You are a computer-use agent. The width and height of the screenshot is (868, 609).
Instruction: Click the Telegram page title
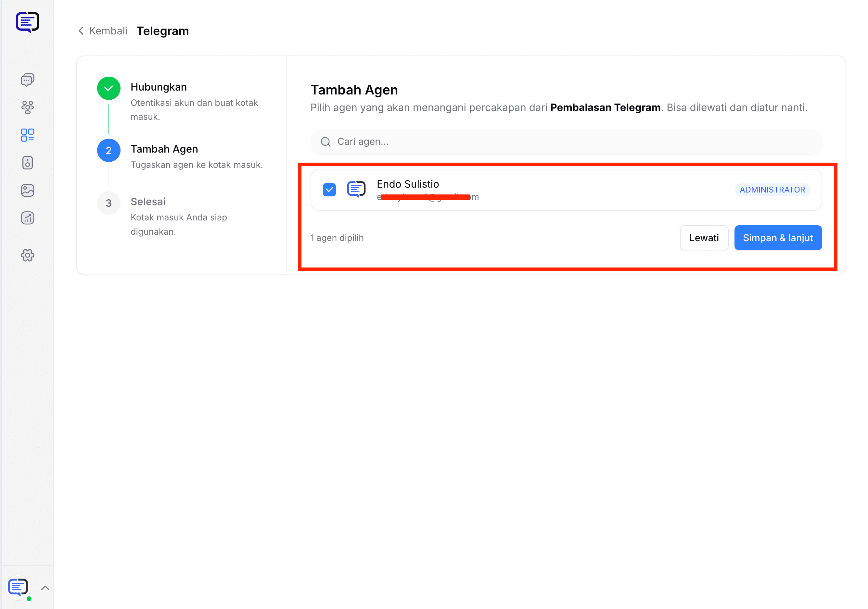point(162,31)
